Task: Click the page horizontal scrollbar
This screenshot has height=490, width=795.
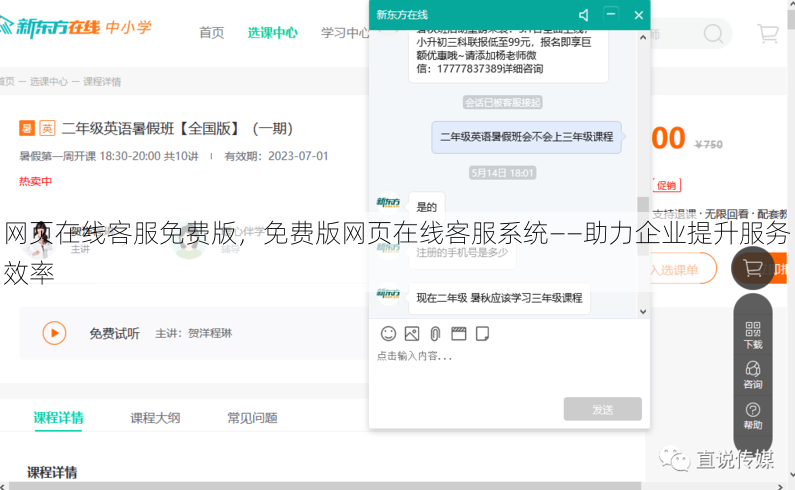Action: click(x=324, y=486)
